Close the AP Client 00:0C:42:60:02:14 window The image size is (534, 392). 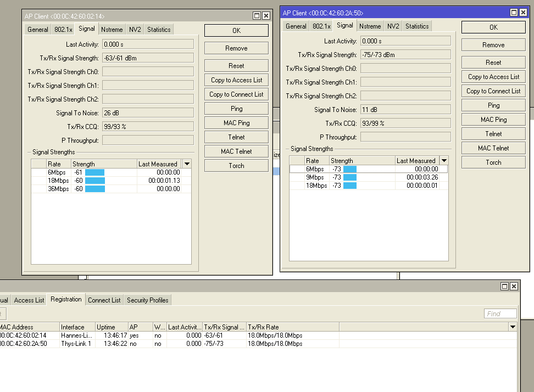(266, 16)
